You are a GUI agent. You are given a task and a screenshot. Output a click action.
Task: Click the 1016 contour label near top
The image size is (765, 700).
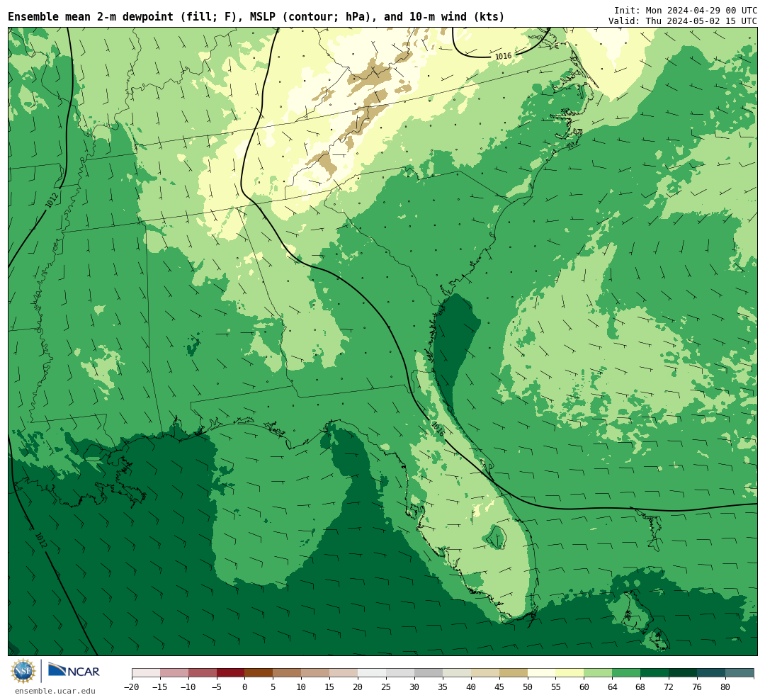[503, 56]
